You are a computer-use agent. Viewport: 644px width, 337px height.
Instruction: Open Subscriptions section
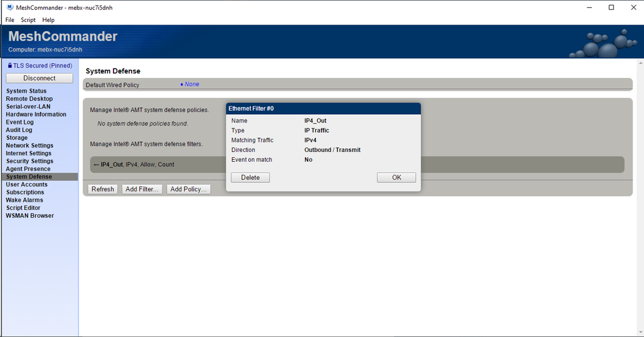(25, 193)
